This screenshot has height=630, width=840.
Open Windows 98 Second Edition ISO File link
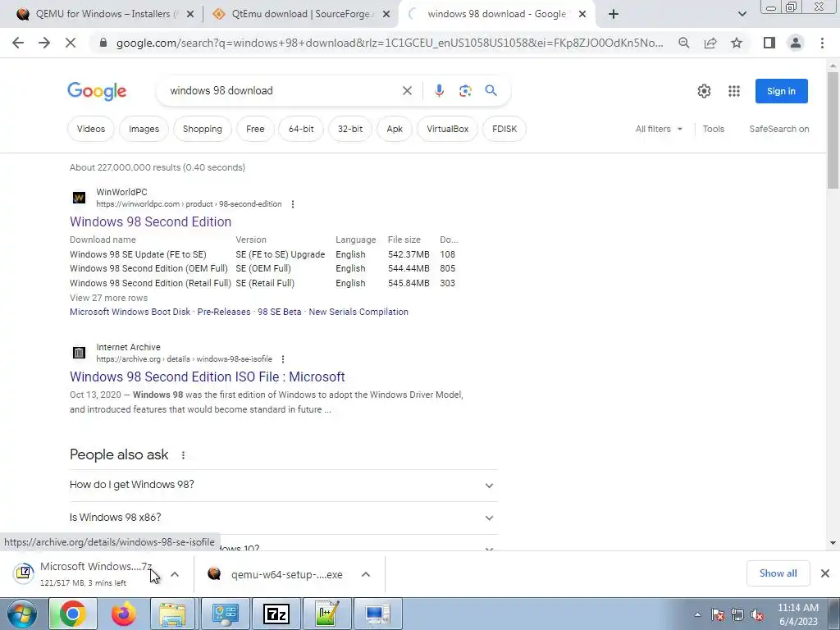pyautogui.click(x=208, y=377)
